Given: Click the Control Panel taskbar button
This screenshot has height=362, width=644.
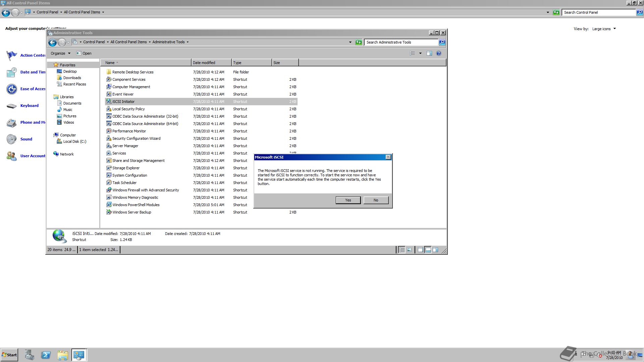Looking at the screenshot, I should click(79, 355).
